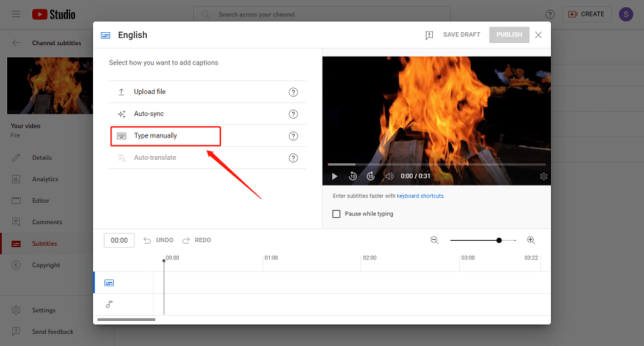Click the 03:00 mark on timeline ruler
Image resolution: width=644 pixels, height=346 pixels.
pos(468,258)
